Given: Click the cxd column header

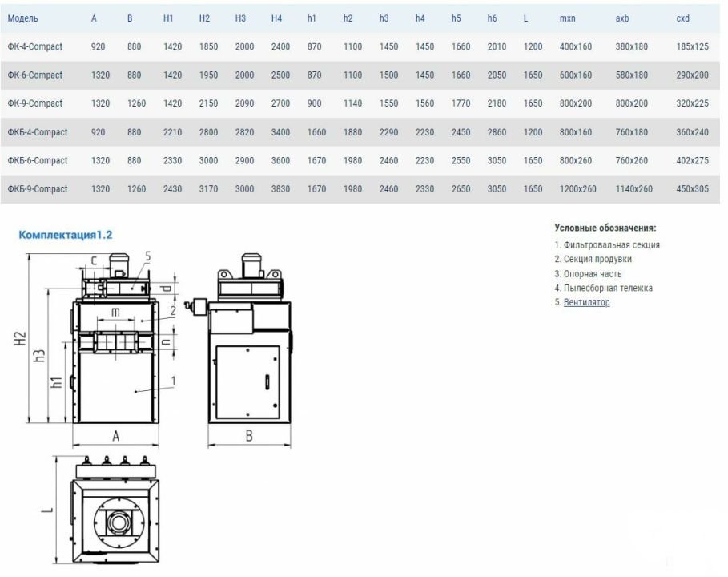Looking at the screenshot, I should tap(682, 18).
